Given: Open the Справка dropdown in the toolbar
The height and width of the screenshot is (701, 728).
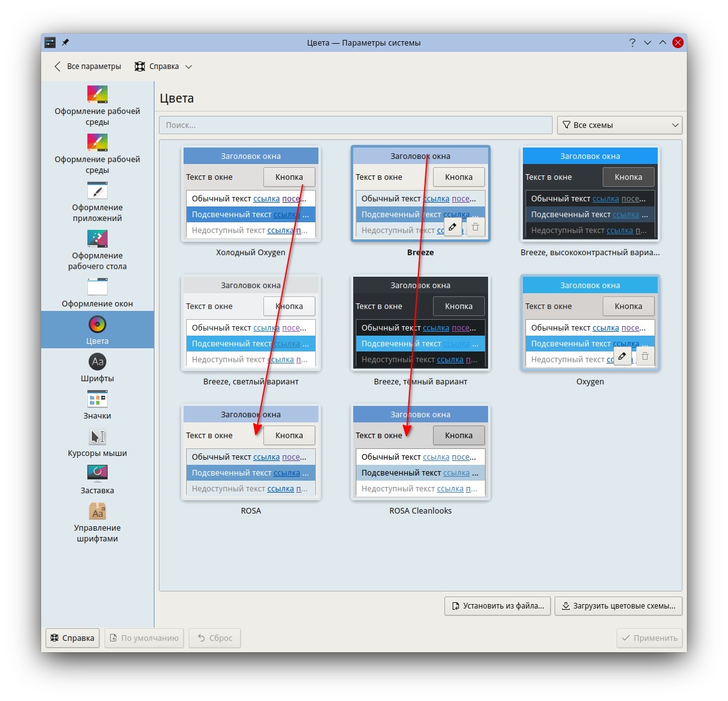Looking at the screenshot, I should coord(163,66).
